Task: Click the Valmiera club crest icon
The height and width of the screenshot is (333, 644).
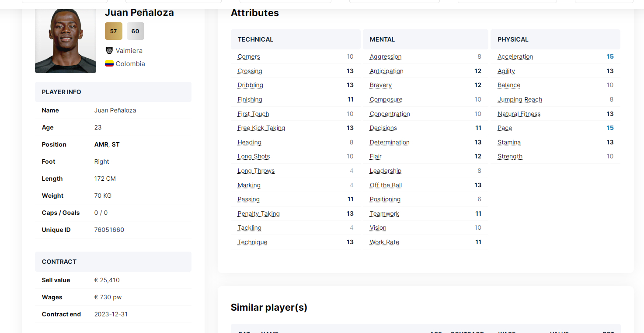Action: 109,50
